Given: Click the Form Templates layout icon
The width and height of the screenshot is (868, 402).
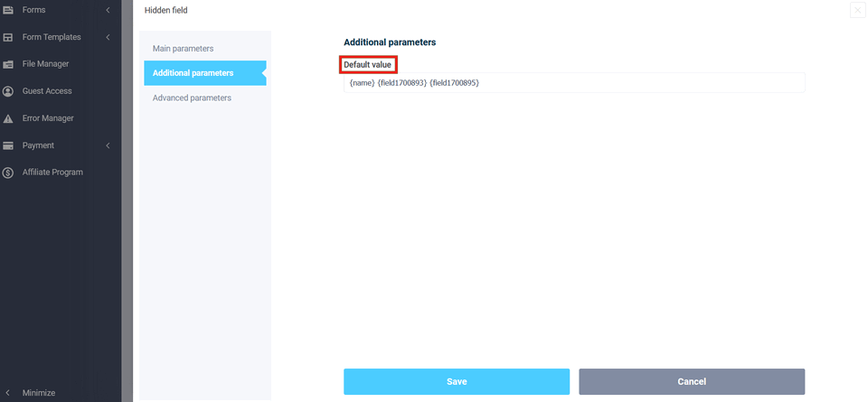Looking at the screenshot, I should tap(8, 37).
